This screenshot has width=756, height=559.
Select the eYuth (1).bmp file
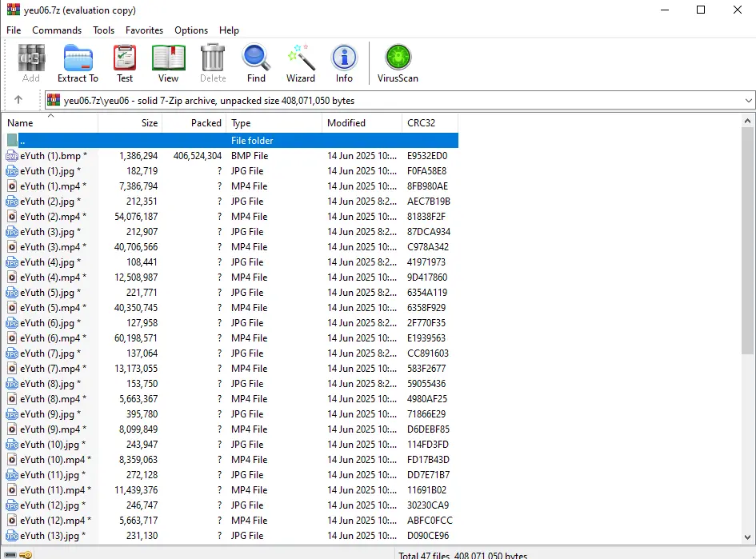pos(230,156)
